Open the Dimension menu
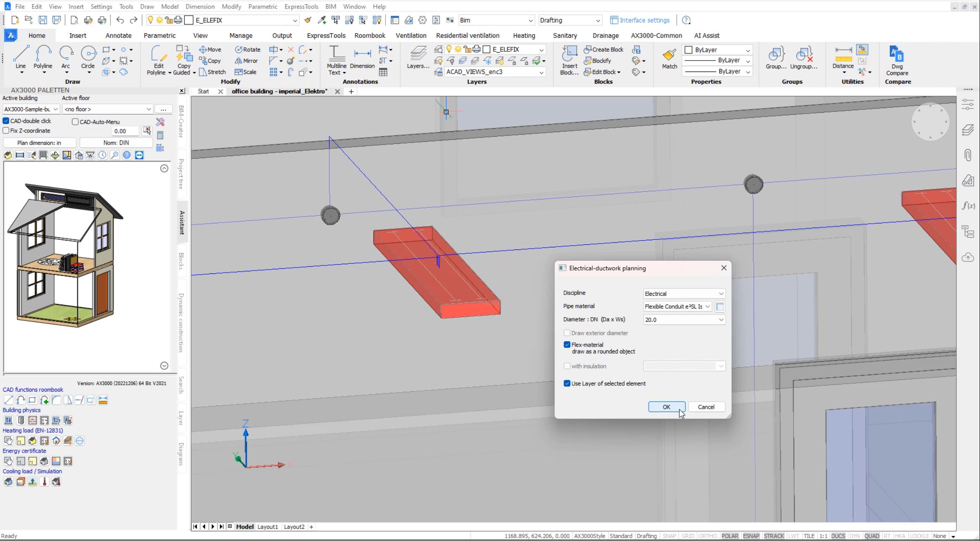Screen dimensions: 980x541 pos(200,6)
